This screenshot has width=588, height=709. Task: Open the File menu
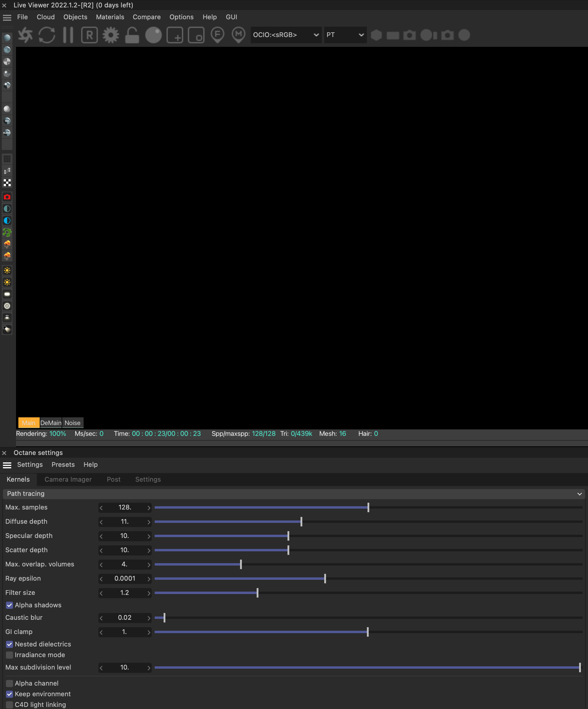[x=22, y=17]
